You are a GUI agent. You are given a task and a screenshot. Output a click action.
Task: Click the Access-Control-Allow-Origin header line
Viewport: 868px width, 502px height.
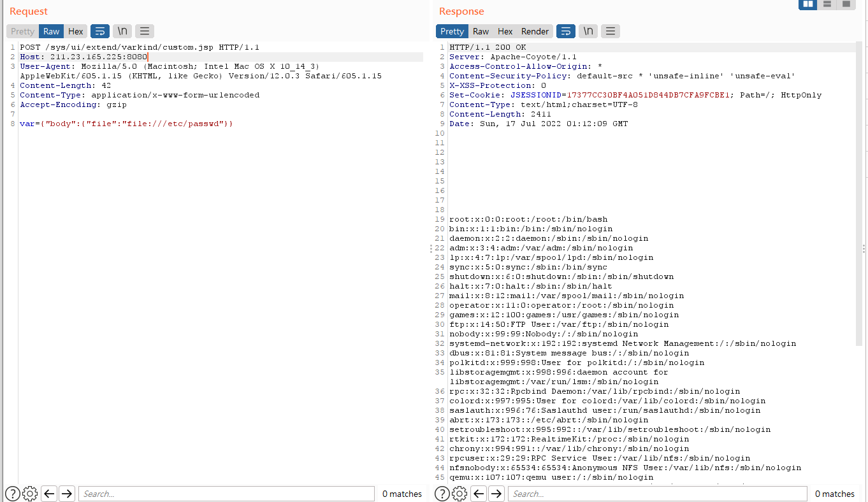[526, 66]
